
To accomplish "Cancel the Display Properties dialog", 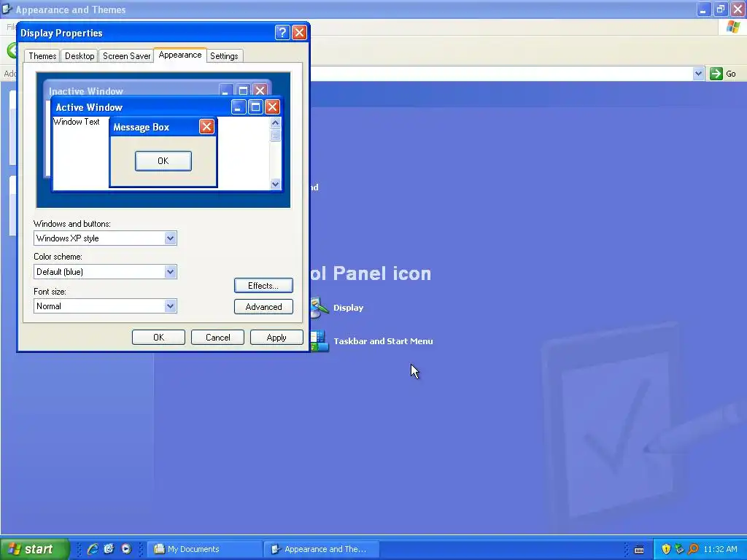I will (x=217, y=337).
